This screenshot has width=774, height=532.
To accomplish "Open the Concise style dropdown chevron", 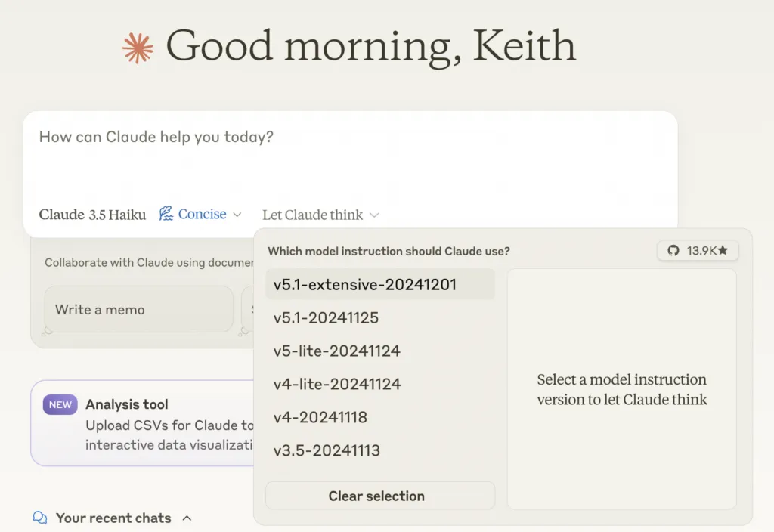I will tap(237, 215).
